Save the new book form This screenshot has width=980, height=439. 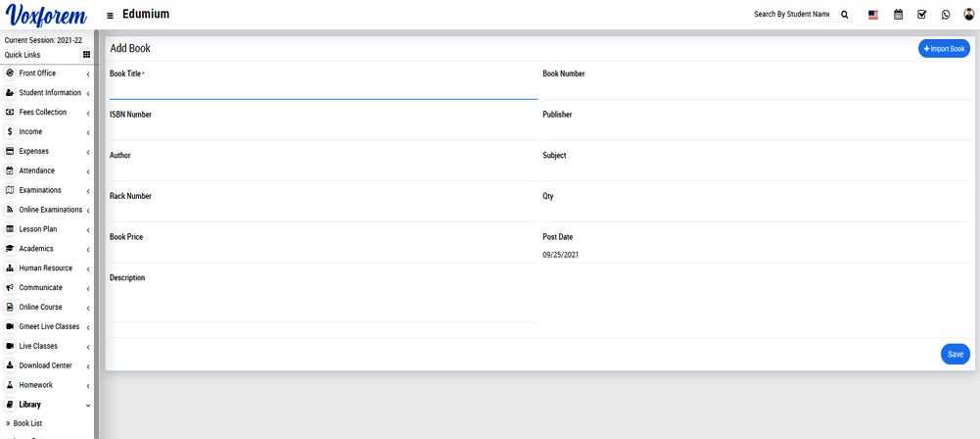955,354
